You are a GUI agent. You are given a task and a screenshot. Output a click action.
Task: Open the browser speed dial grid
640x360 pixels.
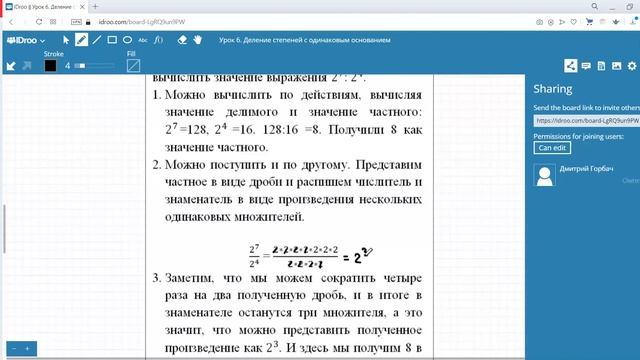point(53,22)
